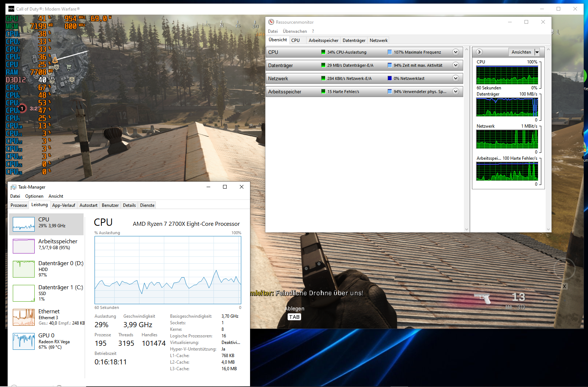The height and width of the screenshot is (387, 588).
Task: Open the Datei menu in Ressourcenmonitor
Action: (x=273, y=31)
